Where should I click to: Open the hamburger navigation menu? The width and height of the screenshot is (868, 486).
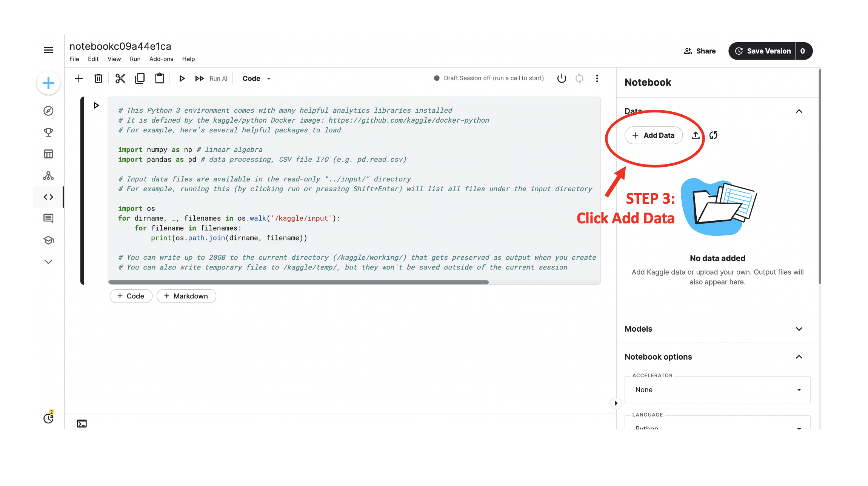(48, 50)
